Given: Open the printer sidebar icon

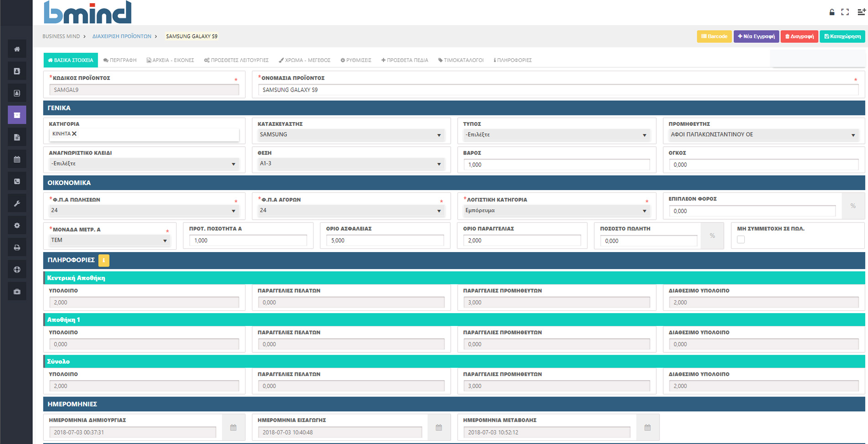Looking at the screenshot, I should pos(17,248).
